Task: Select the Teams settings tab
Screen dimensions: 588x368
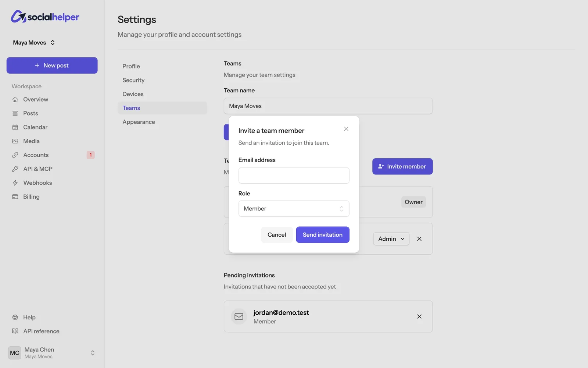Action: click(162, 108)
